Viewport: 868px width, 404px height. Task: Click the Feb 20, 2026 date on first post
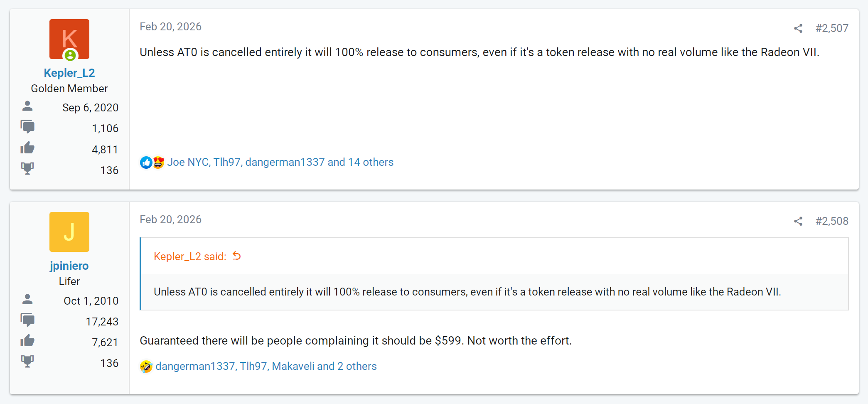coord(170,27)
